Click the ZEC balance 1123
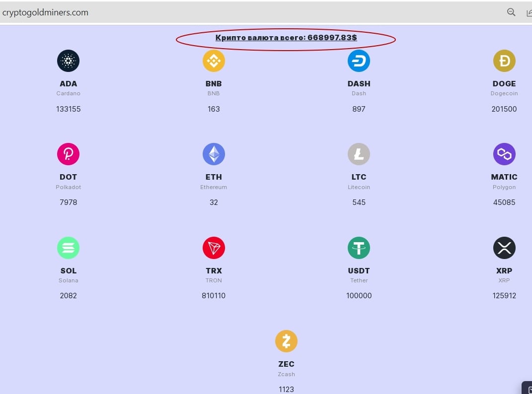Image resolution: width=532 pixels, height=394 pixels. pos(286,390)
